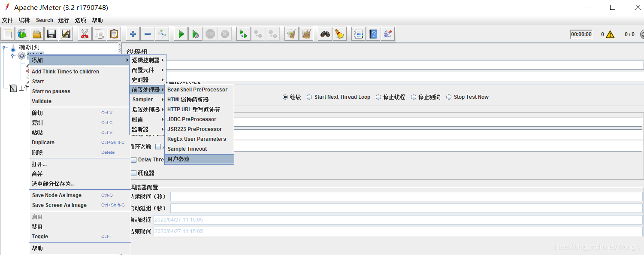The image size is (644, 255).
Task: Expand the 配置元件 submenu
Action: (x=148, y=70)
